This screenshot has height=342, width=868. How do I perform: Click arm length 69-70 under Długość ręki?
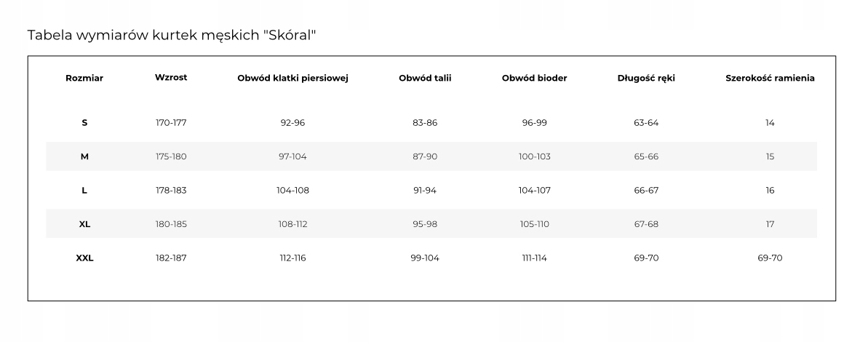tap(646, 258)
